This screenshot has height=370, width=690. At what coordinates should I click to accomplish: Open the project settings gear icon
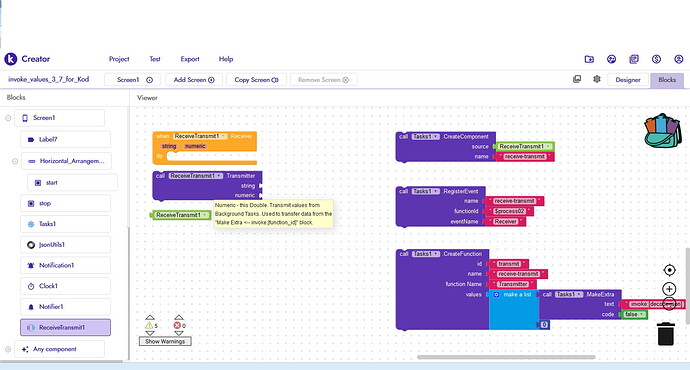click(597, 79)
